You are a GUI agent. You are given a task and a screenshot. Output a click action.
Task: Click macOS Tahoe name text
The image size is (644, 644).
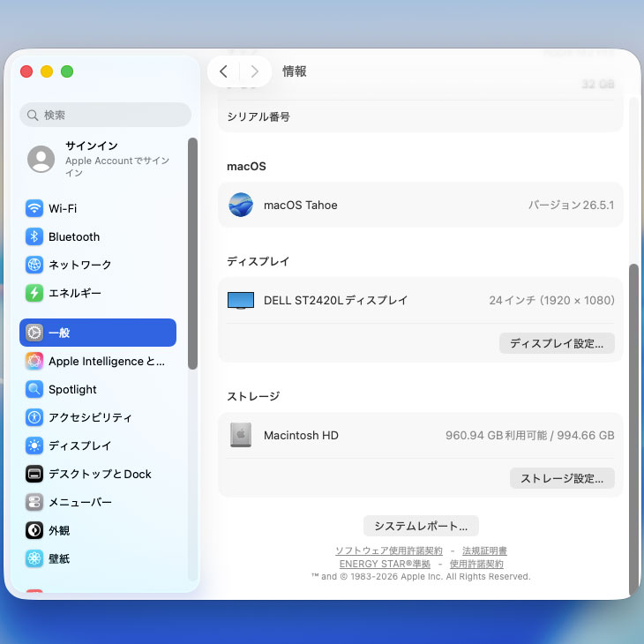pyautogui.click(x=301, y=205)
